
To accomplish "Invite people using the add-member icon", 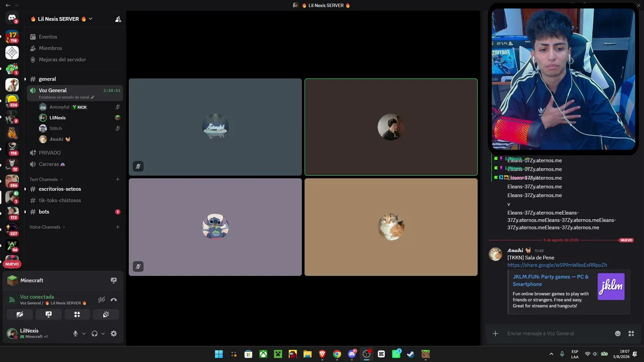I will 118,19.
